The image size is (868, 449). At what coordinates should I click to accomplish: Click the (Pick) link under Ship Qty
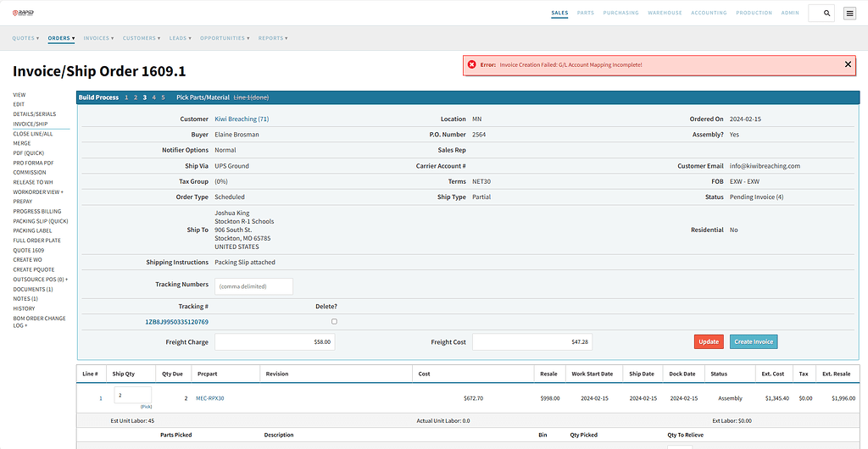(146, 407)
